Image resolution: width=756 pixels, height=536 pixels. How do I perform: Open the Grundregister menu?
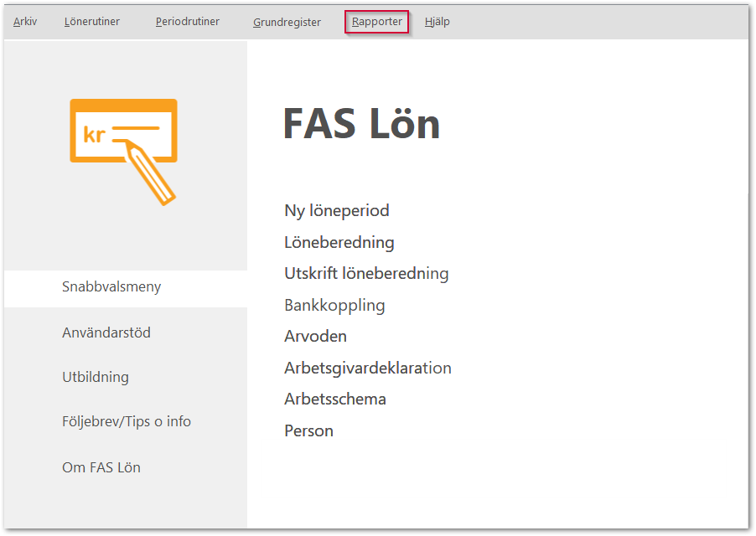pos(287,23)
